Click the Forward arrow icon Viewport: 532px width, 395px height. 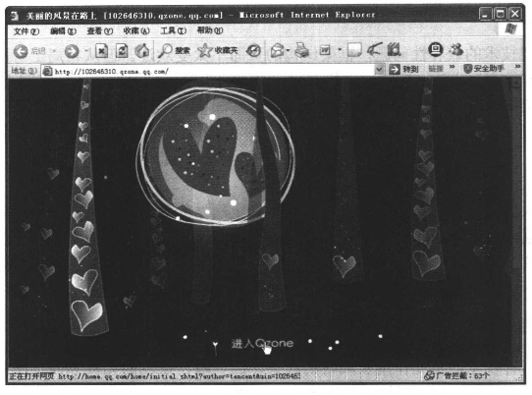pos(72,51)
